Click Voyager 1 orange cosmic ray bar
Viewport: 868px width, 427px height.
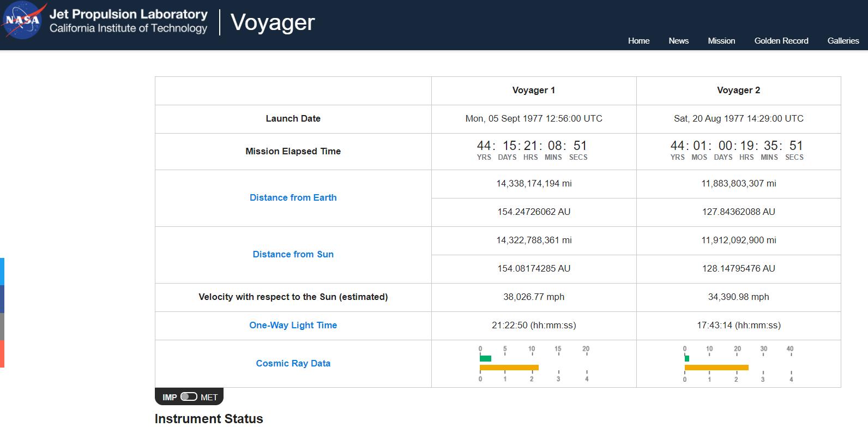[x=509, y=368]
